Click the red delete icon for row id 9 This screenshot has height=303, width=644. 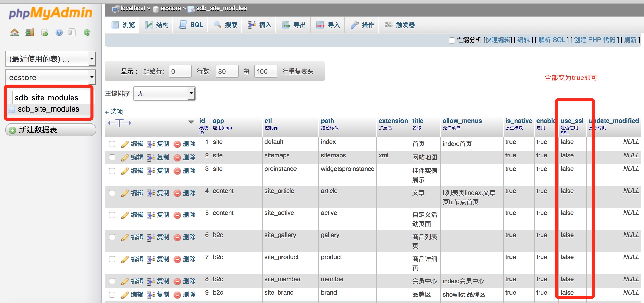[178, 294]
